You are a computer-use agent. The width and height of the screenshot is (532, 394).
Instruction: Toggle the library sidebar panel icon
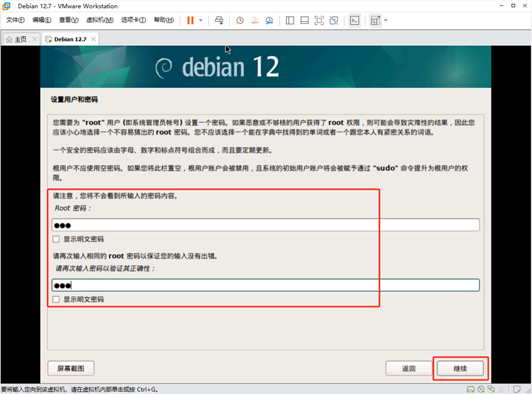coord(290,21)
